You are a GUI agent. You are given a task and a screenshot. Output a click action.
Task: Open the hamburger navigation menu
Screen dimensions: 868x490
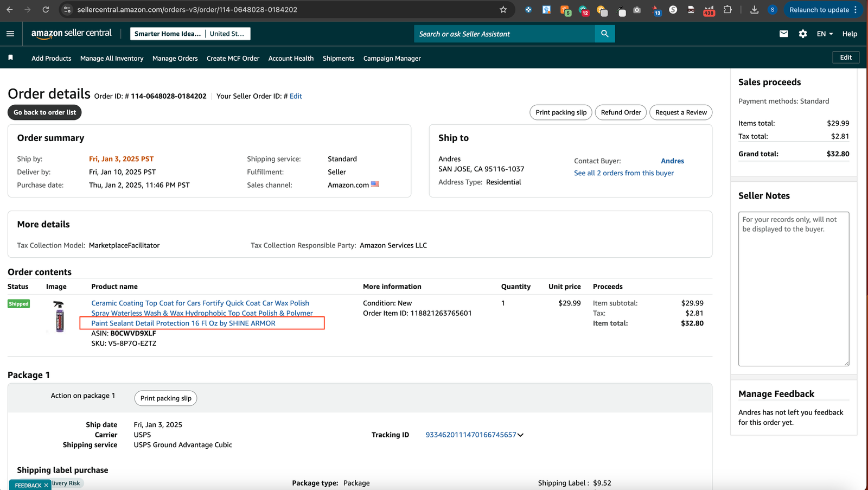[x=10, y=34]
